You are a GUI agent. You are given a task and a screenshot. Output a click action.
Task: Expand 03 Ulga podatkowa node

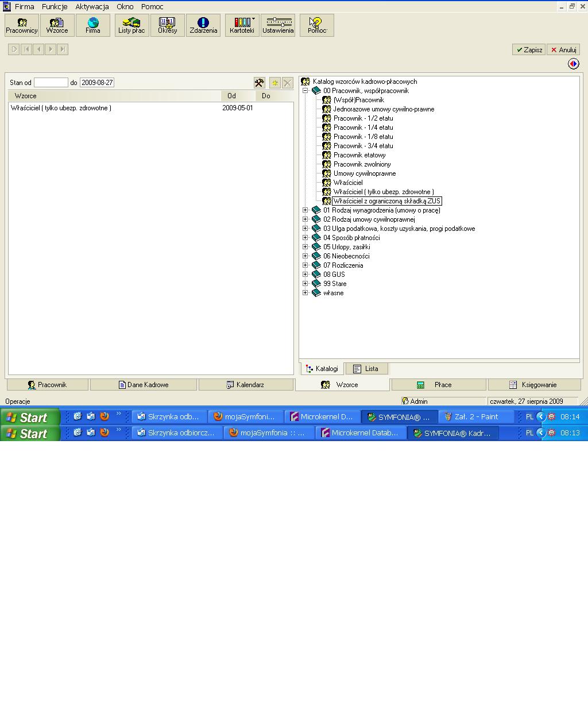click(305, 229)
